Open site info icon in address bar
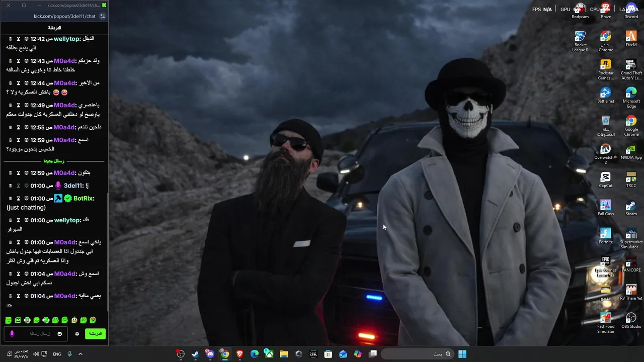The image size is (644, 362). [x=103, y=16]
